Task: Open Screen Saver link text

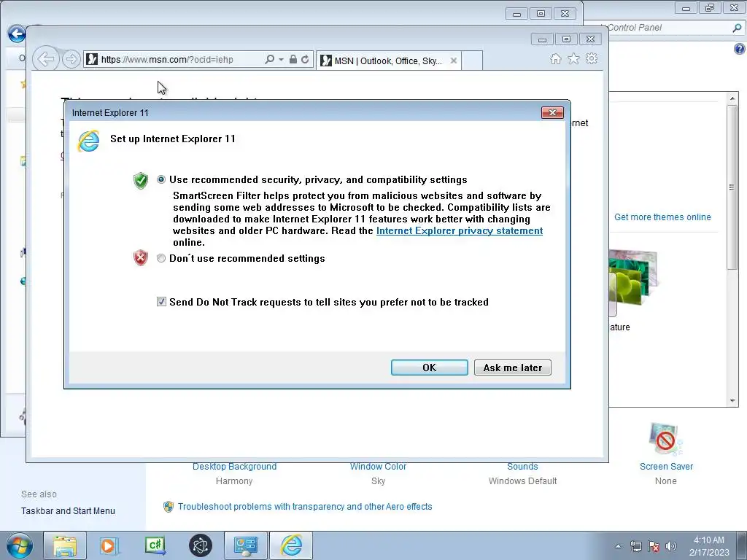Action: [666, 467]
